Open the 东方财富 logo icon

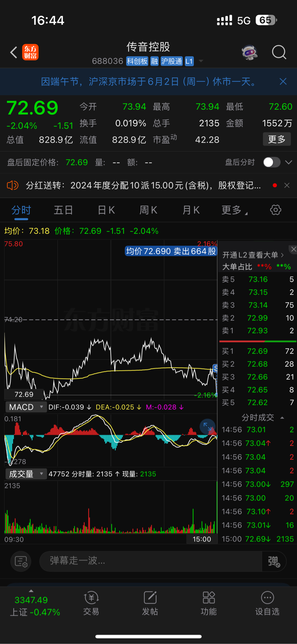30,52
